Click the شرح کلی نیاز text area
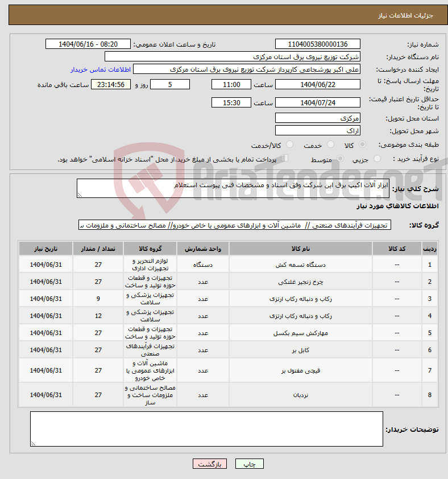This screenshot has width=448, height=479. point(233,188)
